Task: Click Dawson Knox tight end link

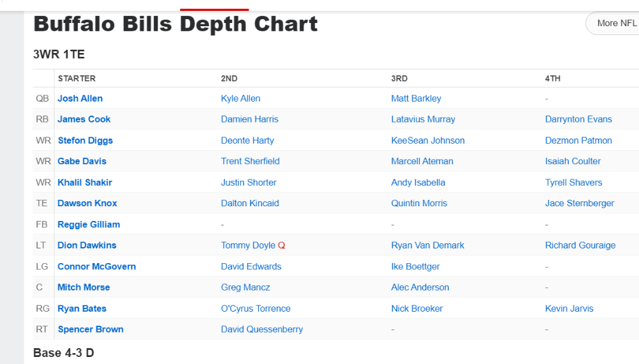Action: (x=87, y=203)
